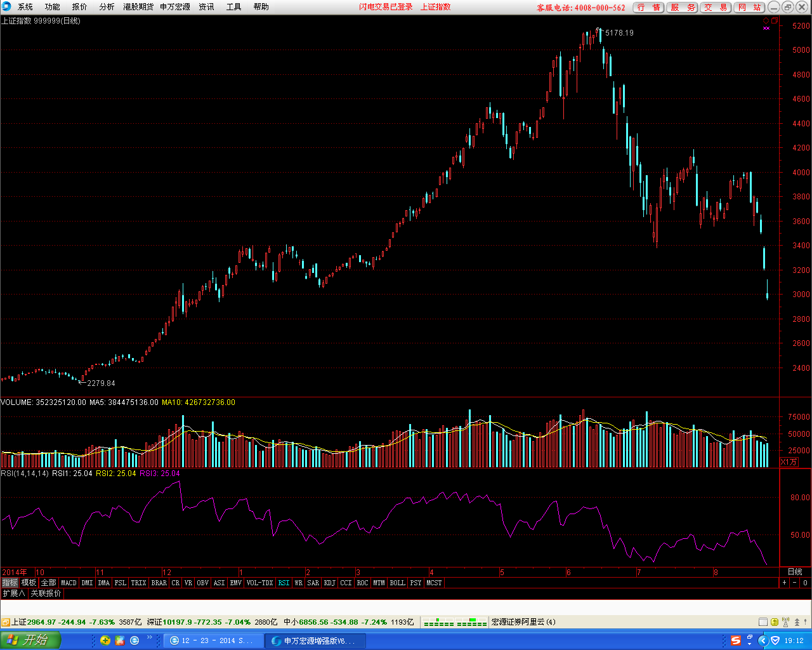Open the 申万宏源 menu
This screenshot has width=812, height=650.
click(x=175, y=7)
